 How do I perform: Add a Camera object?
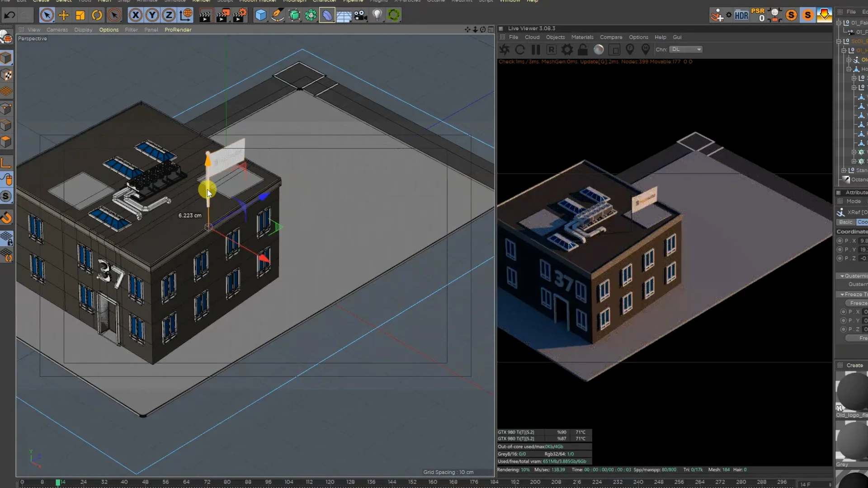coord(360,15)
